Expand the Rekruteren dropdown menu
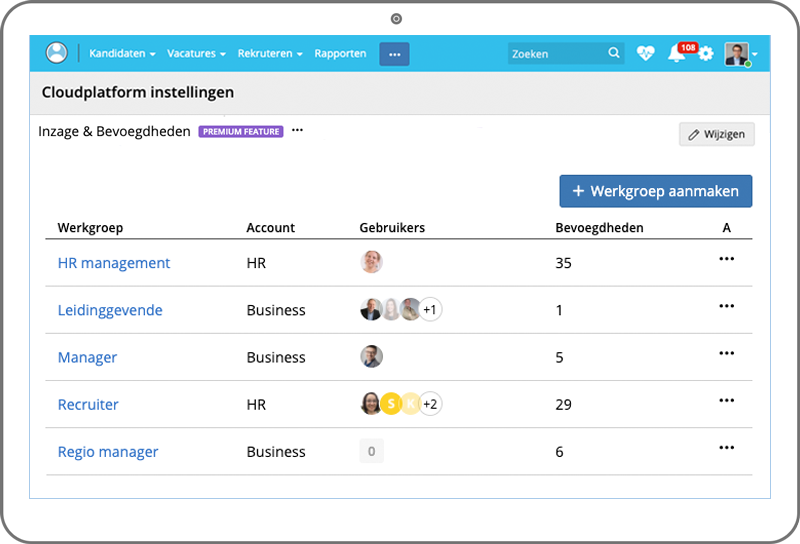 click(270, 54)
